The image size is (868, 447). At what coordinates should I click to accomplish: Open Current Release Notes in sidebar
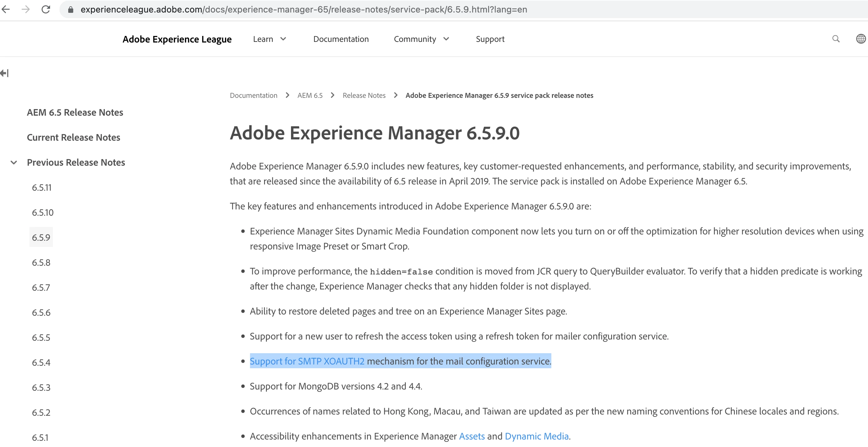tap(74, 137)
